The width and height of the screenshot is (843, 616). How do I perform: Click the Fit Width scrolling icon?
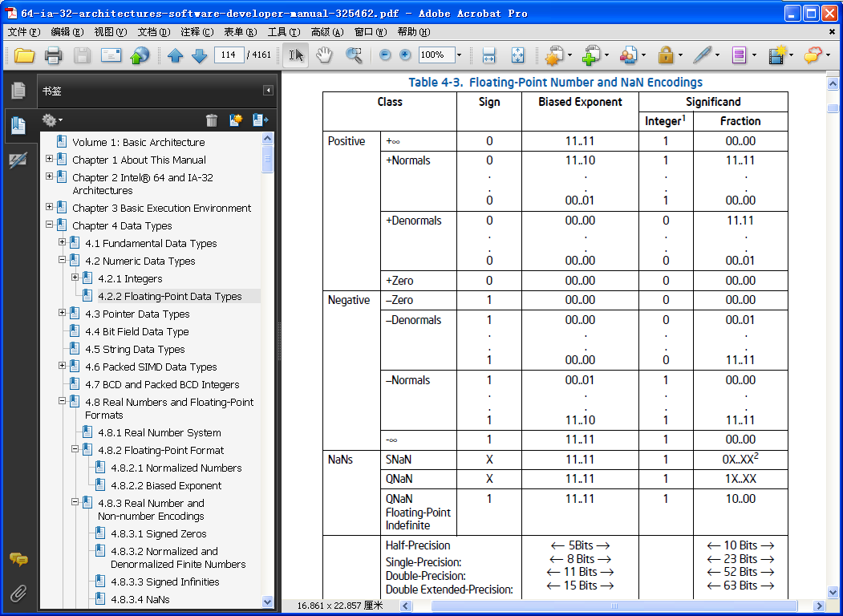[x=488, y=55]
